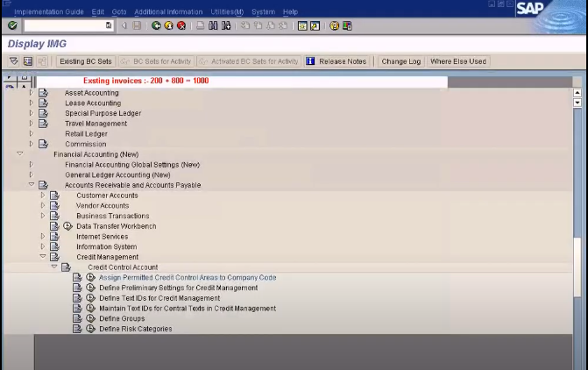Image resolution: width=588 pixels, height=370 pixels.
Task: Execute Define Risk Categories activity clock icon
Action: 90,329
